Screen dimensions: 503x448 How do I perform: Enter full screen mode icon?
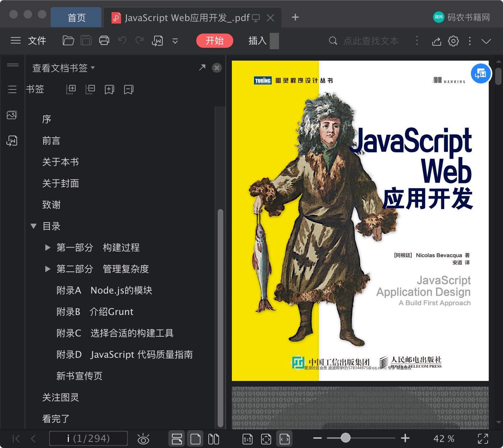(x=483, y=439)
